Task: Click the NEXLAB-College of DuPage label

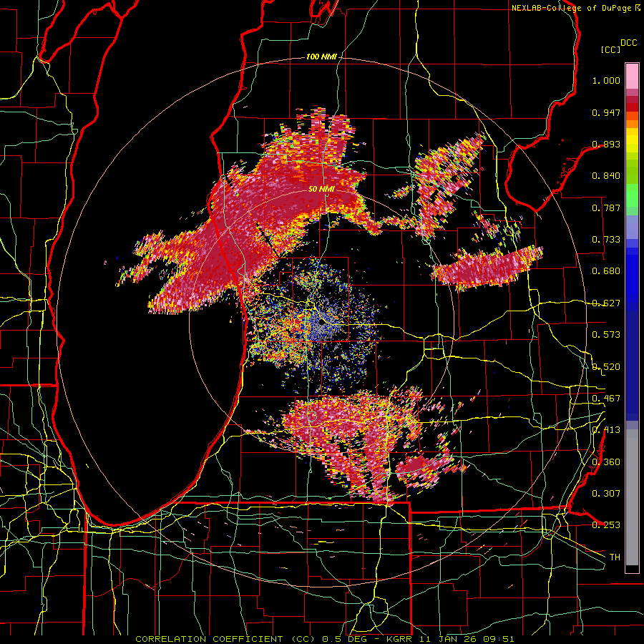Action: 572,8
